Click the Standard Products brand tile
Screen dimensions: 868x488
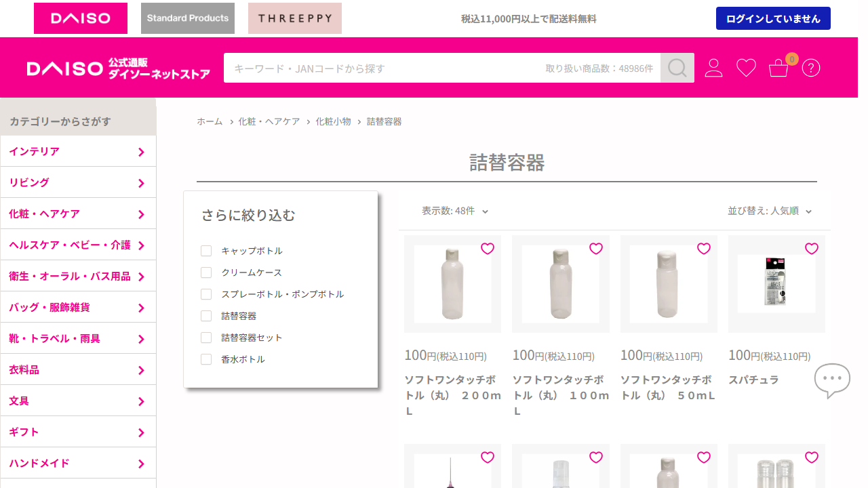tap(188, 18)
